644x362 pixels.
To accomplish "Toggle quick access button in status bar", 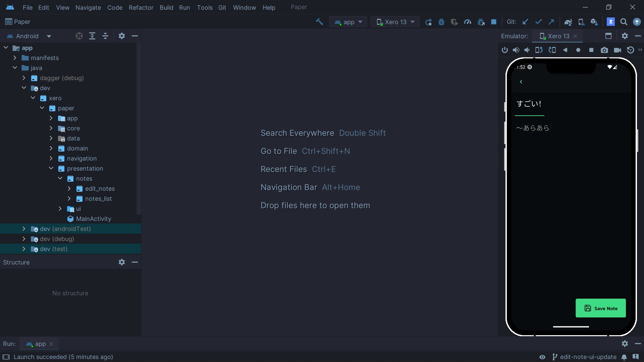I will click(x=6, y=357).
